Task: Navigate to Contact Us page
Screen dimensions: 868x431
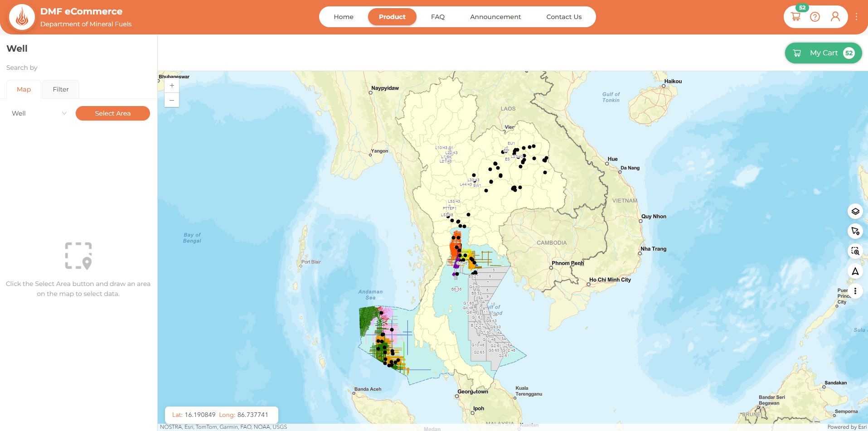Action: click(x=563, y=17)
